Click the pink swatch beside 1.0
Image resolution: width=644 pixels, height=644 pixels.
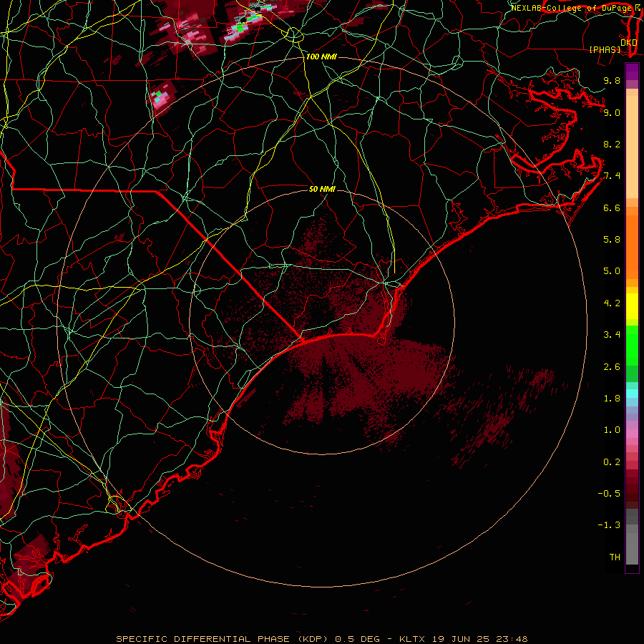point(632,434)
